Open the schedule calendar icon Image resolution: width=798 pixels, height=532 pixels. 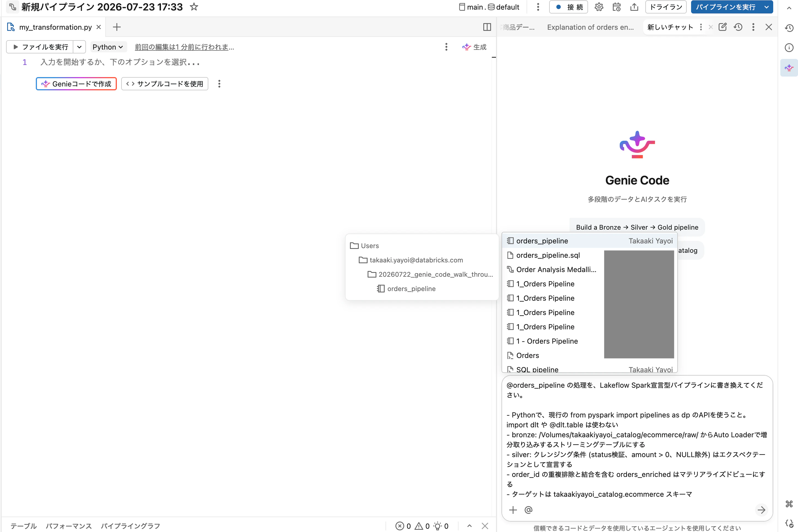[616, 7]
